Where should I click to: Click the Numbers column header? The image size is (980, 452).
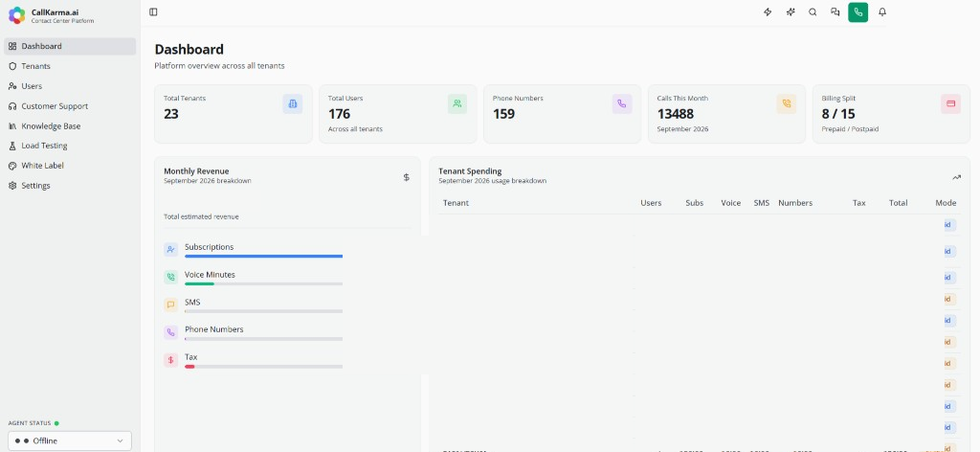[795, 203]
